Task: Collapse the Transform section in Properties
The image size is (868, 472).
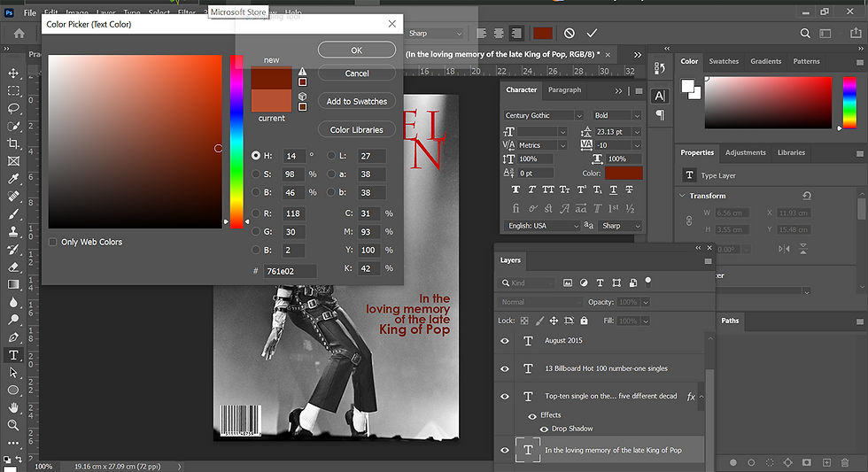Action: coord(682,196)
